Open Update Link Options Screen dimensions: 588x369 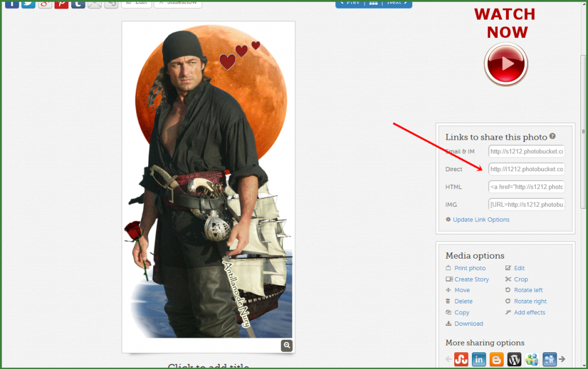click(481, 220)
